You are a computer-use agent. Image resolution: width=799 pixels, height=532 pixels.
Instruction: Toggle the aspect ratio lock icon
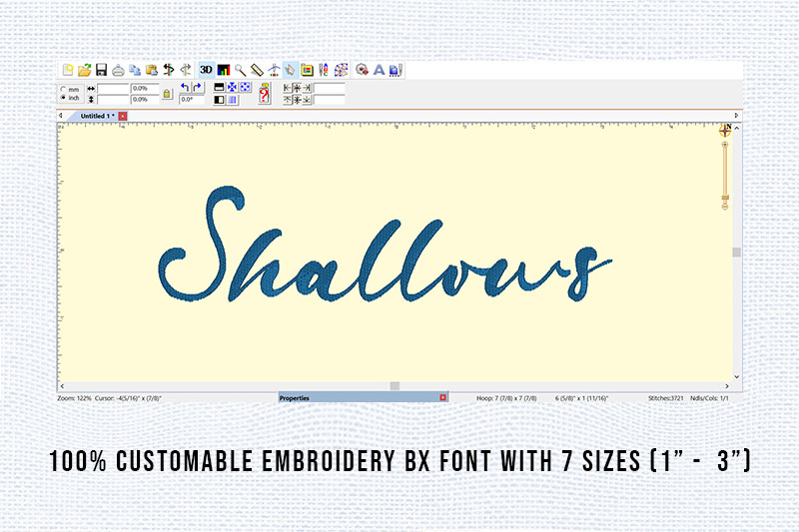pyautogui.click(x=167, y=94)
